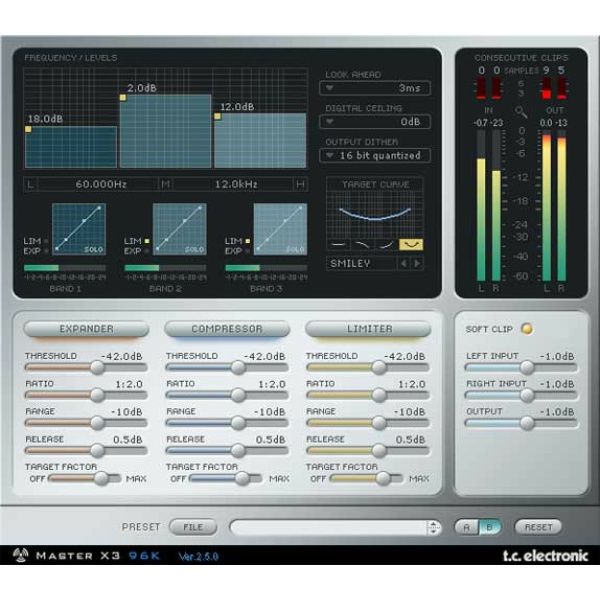This screenshot has height=600, width=600.
Task: Click the Limiter Target Factor slider knob
Action: [383, 479]
